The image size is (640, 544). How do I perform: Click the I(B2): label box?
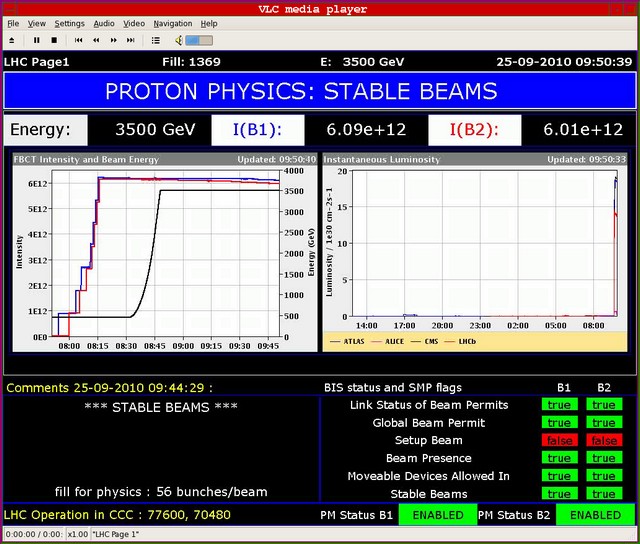pyautogui.click(x=474, y=130)
